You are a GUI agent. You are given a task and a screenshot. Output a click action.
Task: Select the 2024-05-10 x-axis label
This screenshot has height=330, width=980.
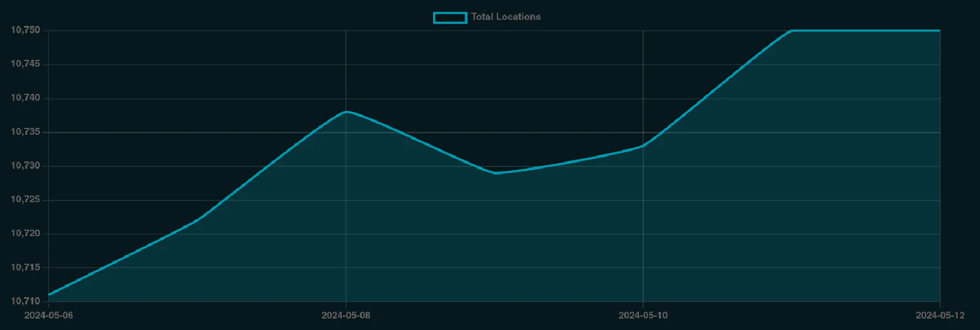pyautogui.click(x=643, y=315)
